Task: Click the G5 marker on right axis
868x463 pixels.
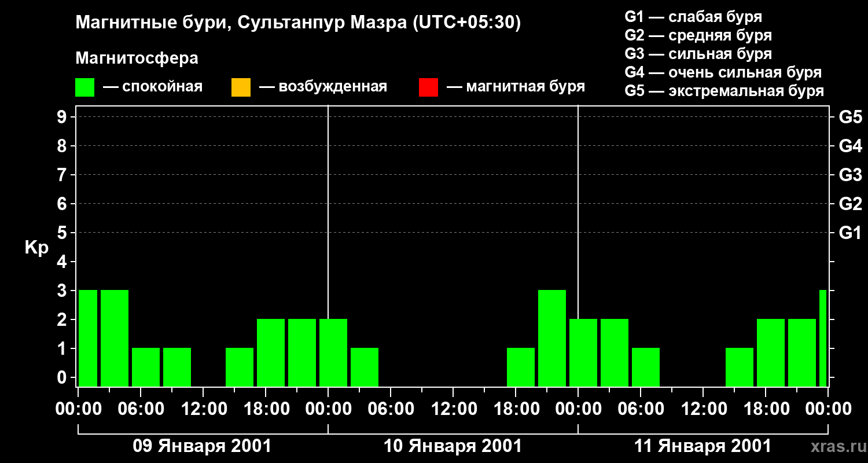Action: pos(850,117)
